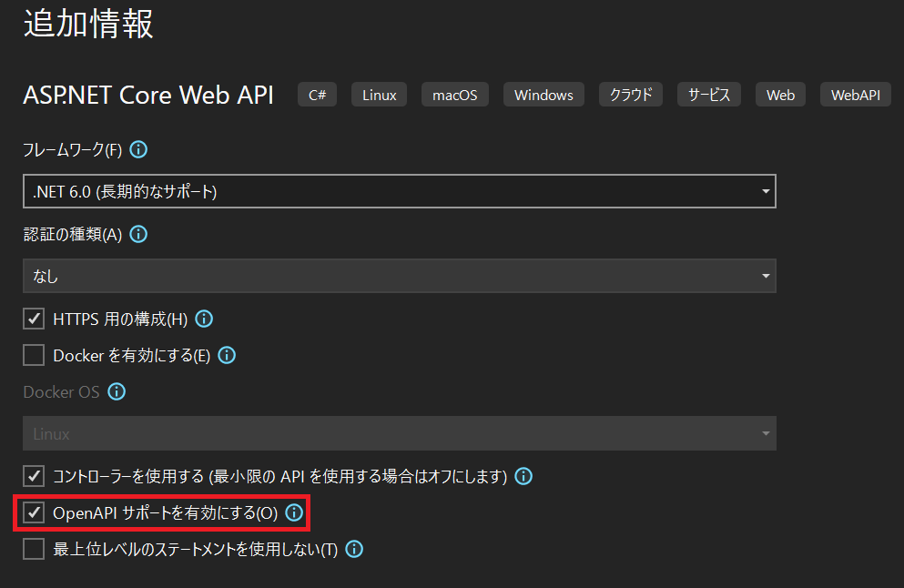
Task: Click the Docker OS label text
Action: 61,392
